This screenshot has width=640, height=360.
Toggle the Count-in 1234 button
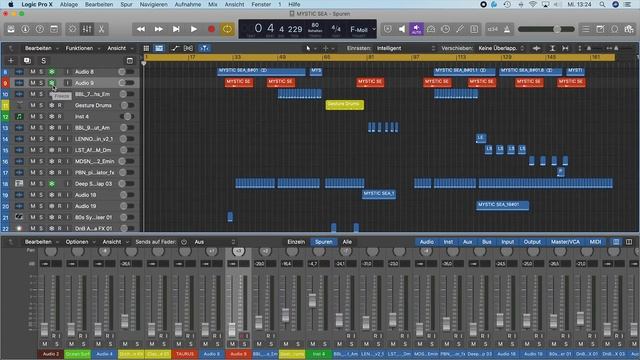point(493,29)
